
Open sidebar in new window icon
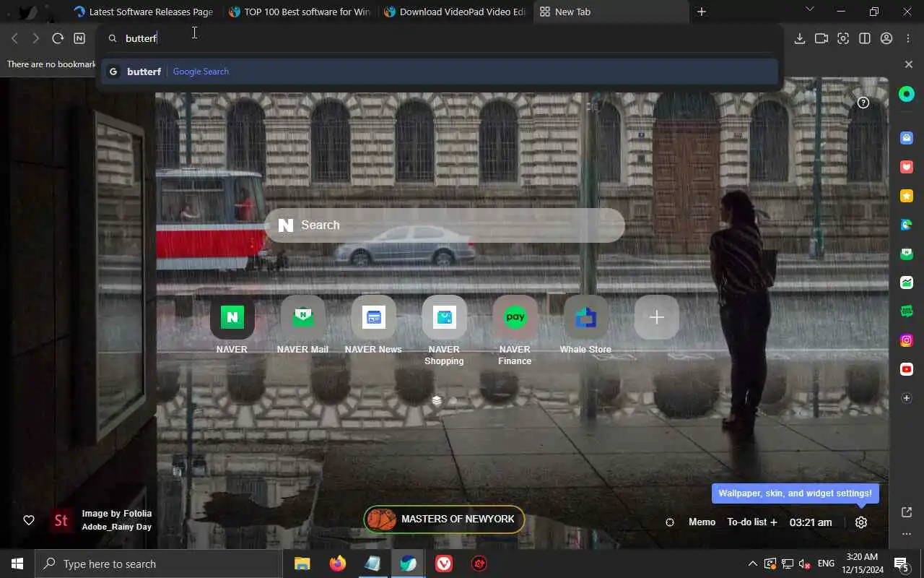point(907,512)
